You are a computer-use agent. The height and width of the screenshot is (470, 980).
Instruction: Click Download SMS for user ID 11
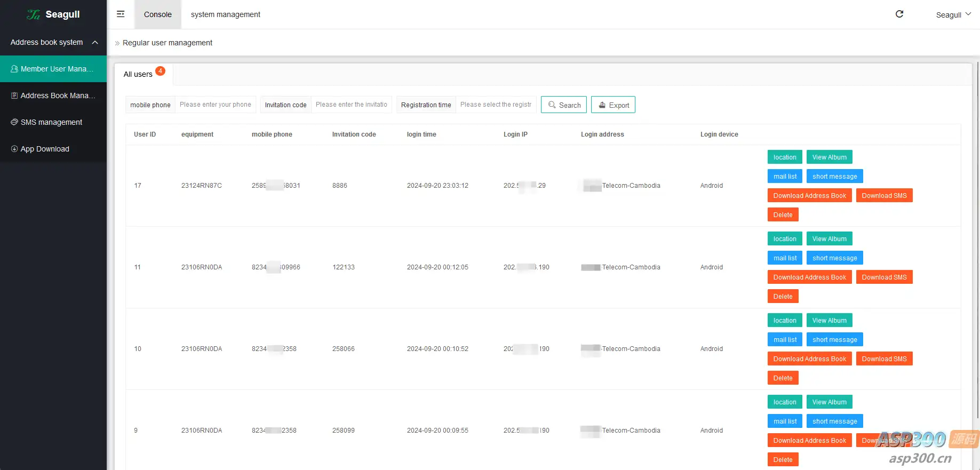point(885,277)
